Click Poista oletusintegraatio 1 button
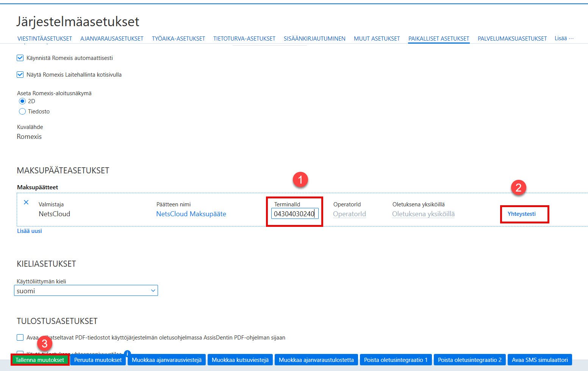 point(396,360)
